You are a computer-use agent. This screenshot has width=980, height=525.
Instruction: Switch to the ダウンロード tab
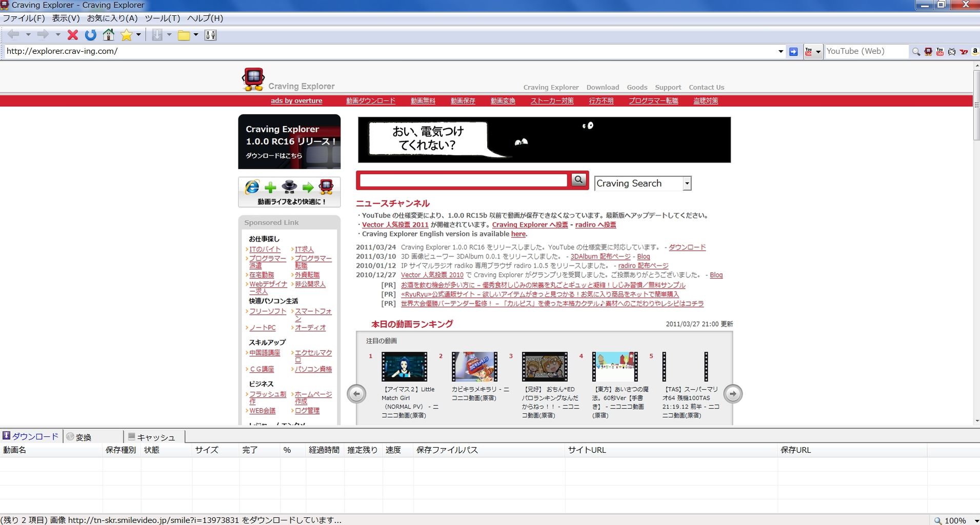pyautogui.click(x=31, y=436)
